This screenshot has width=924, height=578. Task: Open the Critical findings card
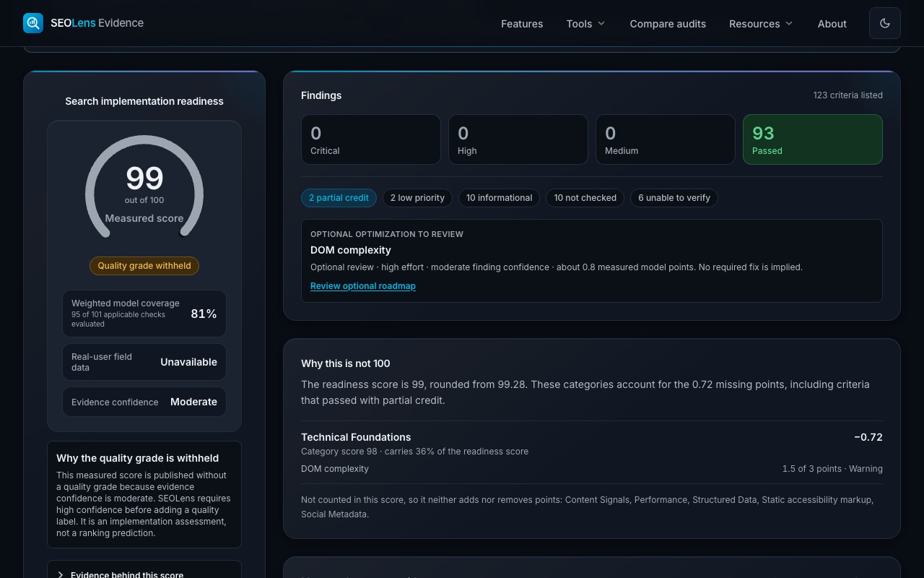[x=371, y=139]
